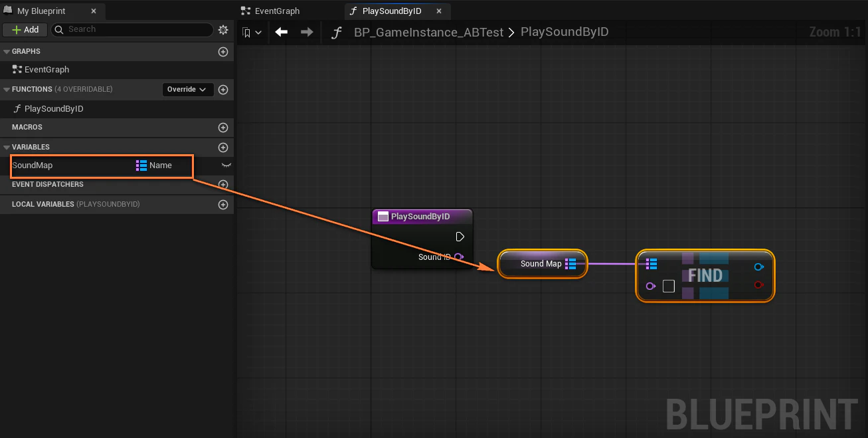Add a new graph with plus icon
The width and height of the screenshot is (868, 438).
223,52
